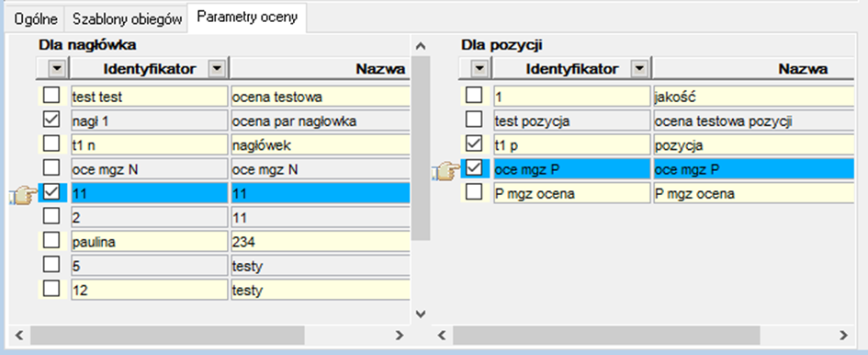Open the Szablony obiegów tab
This screenshot has height=355, width=868.
coord(126,19)
